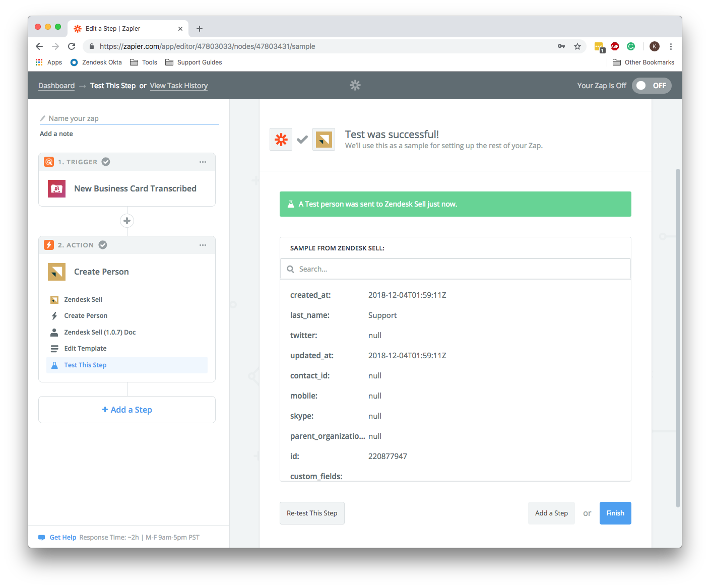Viewport: 710px width, 588px height.
Task: Select id value 220877947
Action: pyautogui.click(x=388, y=456)
